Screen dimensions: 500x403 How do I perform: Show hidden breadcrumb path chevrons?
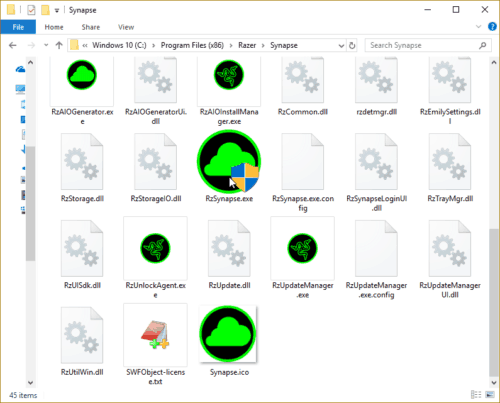pos(85,45)
